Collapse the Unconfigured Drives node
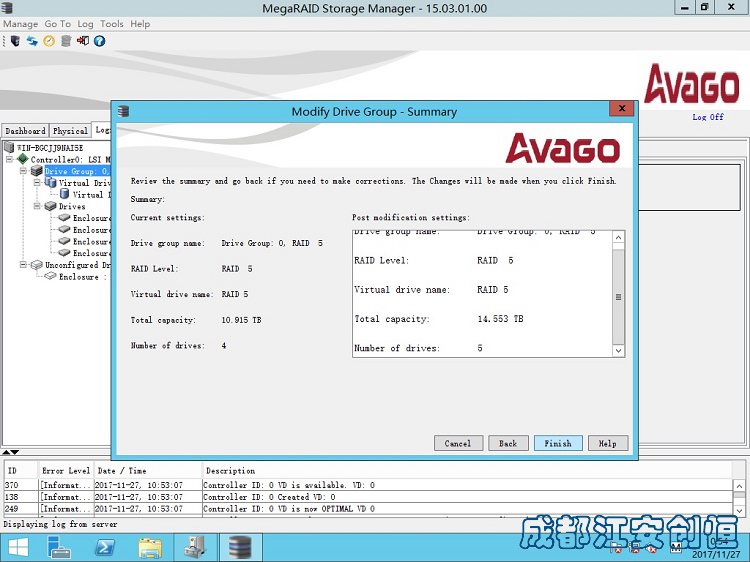 [23, 264]
